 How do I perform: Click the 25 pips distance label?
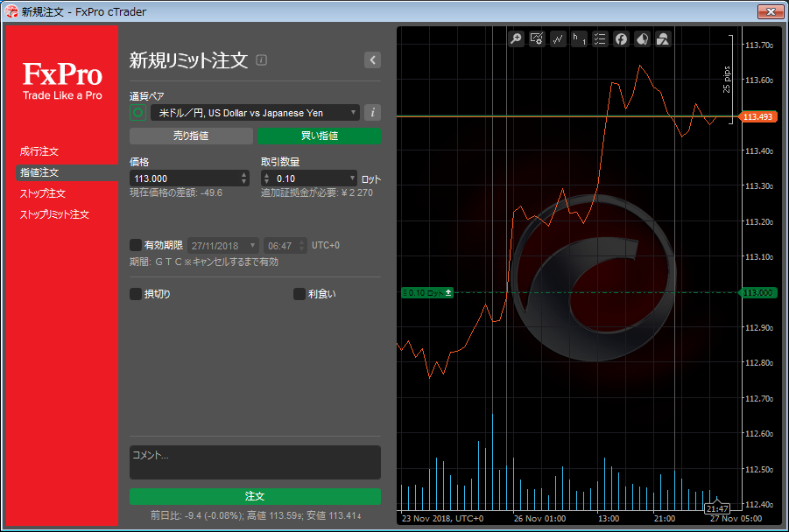(x=727, y=80)
